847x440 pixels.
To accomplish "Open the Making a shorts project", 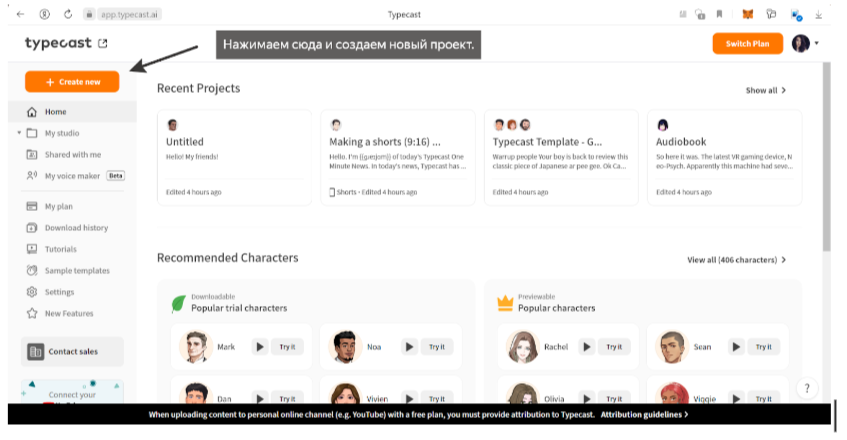I will 398,158.
